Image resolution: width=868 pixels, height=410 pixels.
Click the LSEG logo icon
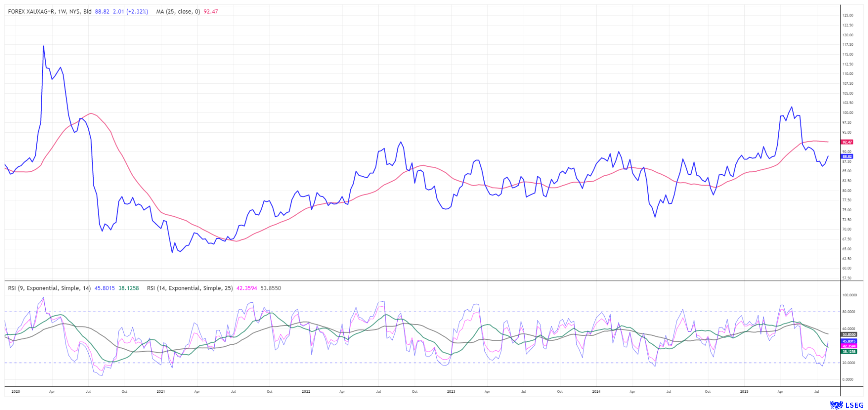(836, 405)
